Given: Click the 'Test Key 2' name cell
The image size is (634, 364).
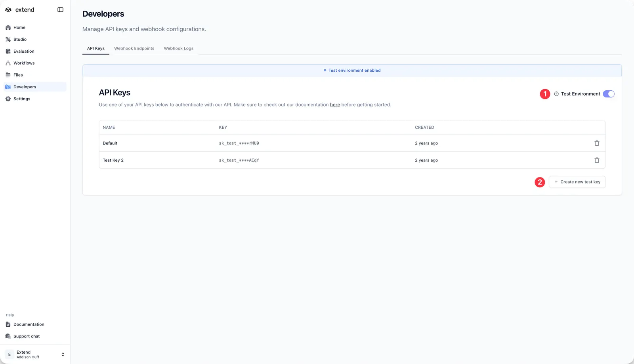Looking at the screenshot, I should (113, 160).
